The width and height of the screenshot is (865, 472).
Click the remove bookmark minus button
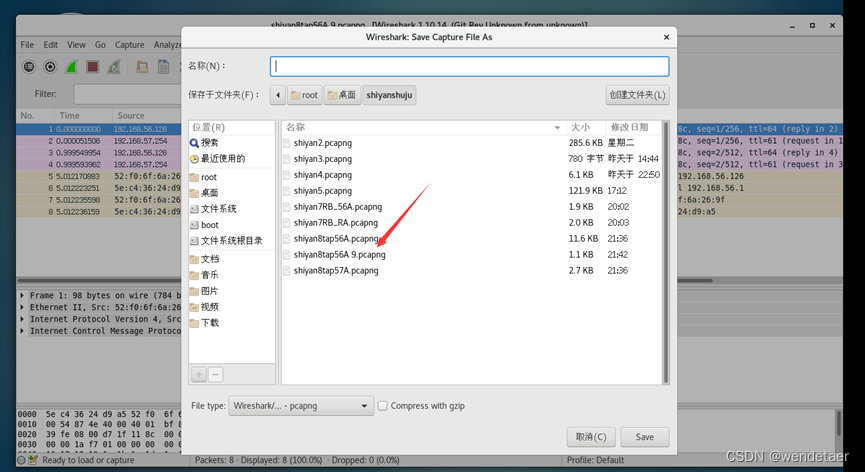pos(215,374)
